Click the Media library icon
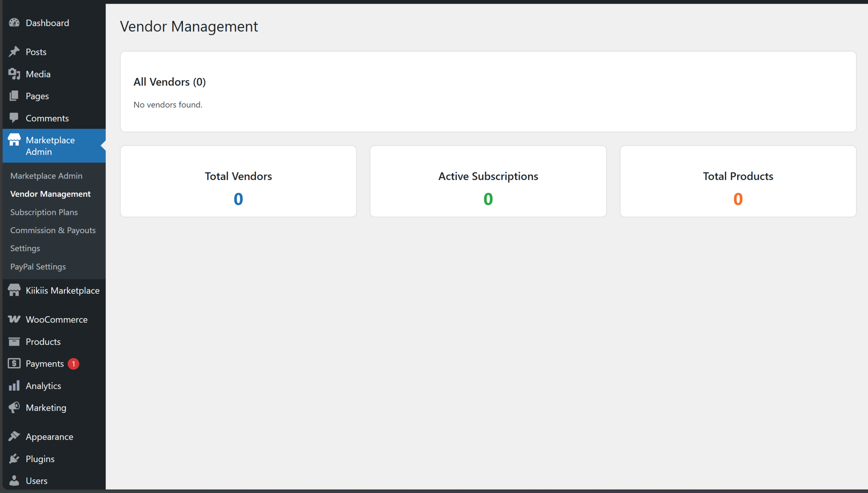 click(x=14, y=74)
